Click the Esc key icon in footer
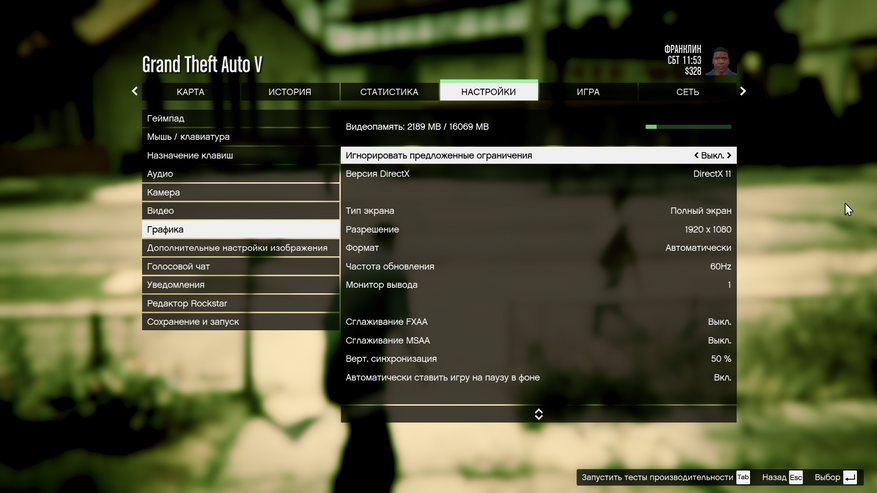The width and height of the screenshot is (877, 493). pos(796,477)
